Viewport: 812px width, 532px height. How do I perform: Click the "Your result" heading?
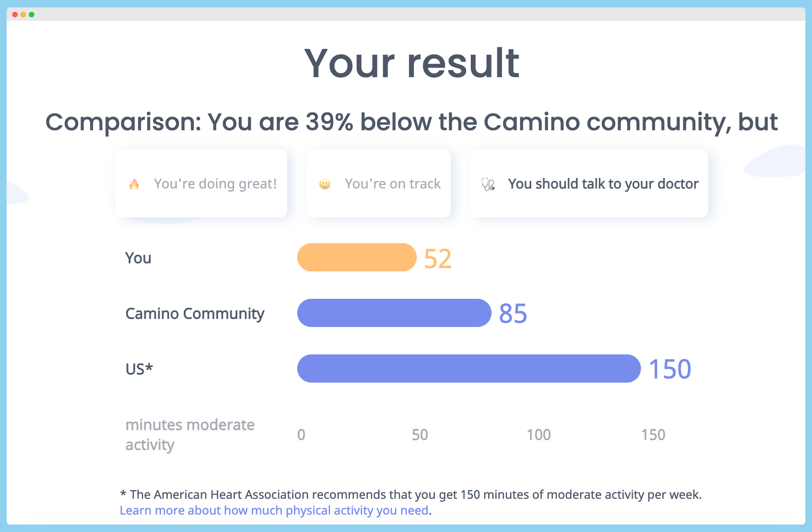411,63
